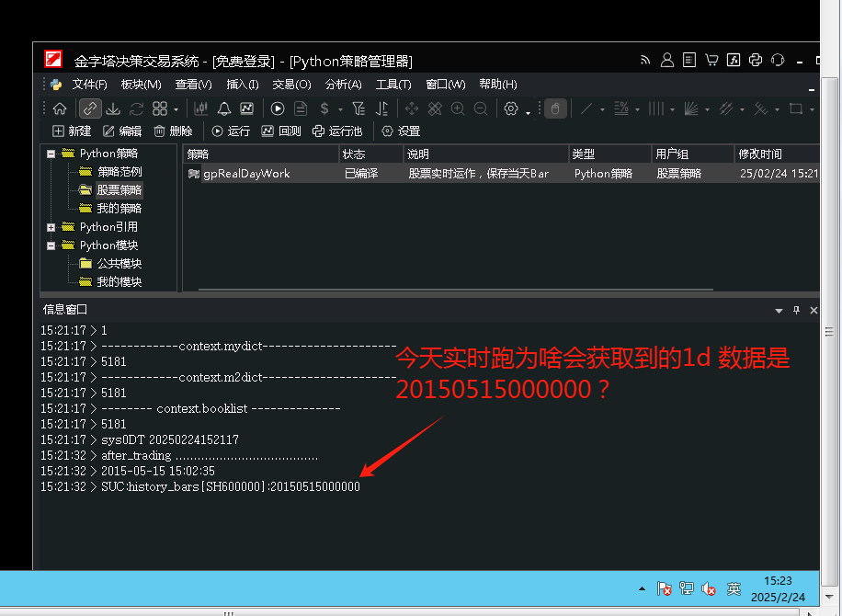This screenshot has width=842, height=616.
Task: Click the fx formula icon in title bar
Action: point(734,61)
